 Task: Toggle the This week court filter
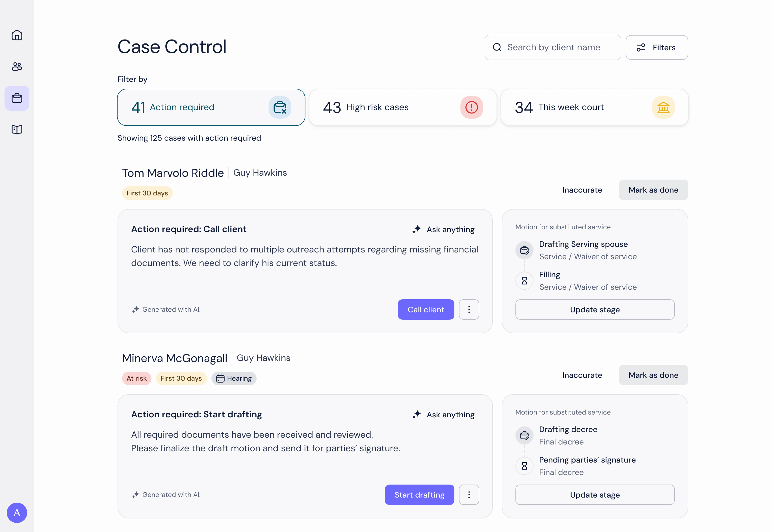(x=595, y=107)
